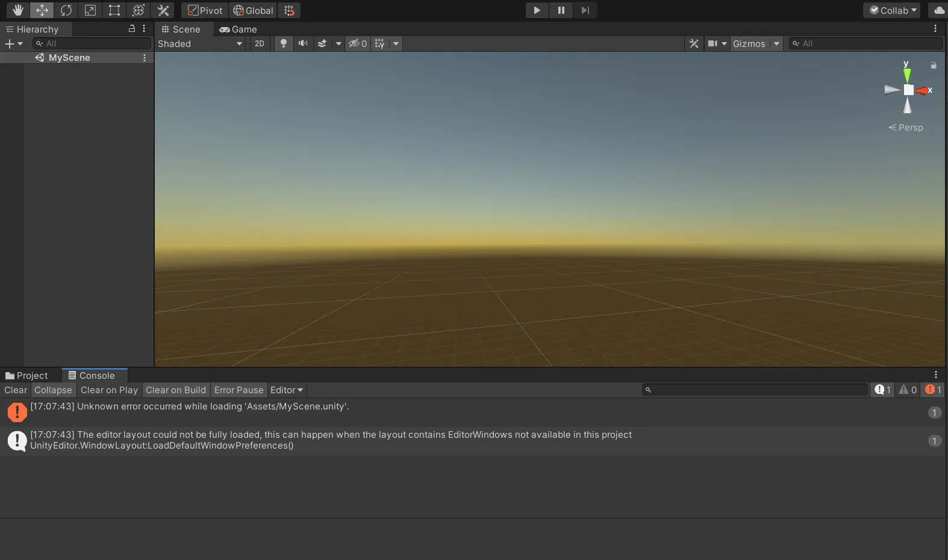Select the Hand tool
This screenshot has height=560, width=948.
click(x=18, y=10)
